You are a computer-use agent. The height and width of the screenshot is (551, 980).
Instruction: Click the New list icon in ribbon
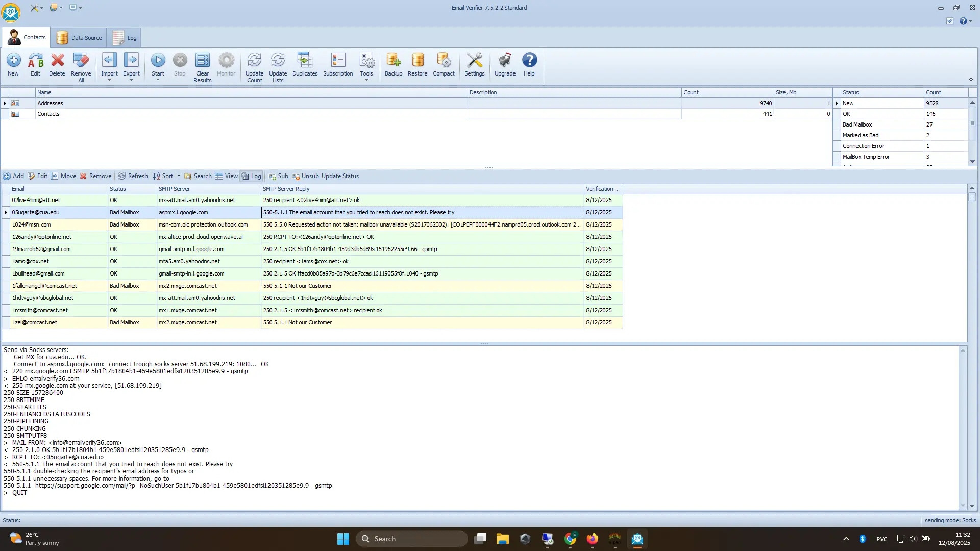point(13,65)
